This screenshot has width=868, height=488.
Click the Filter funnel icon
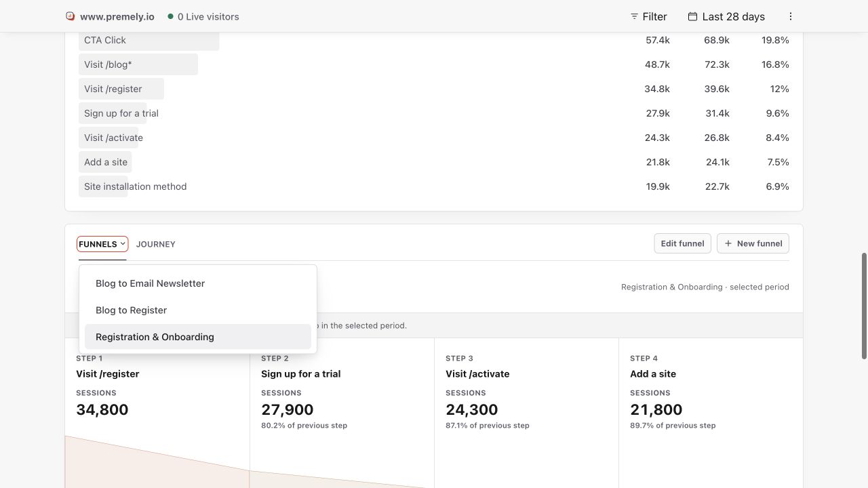click(x=634, y=16)
